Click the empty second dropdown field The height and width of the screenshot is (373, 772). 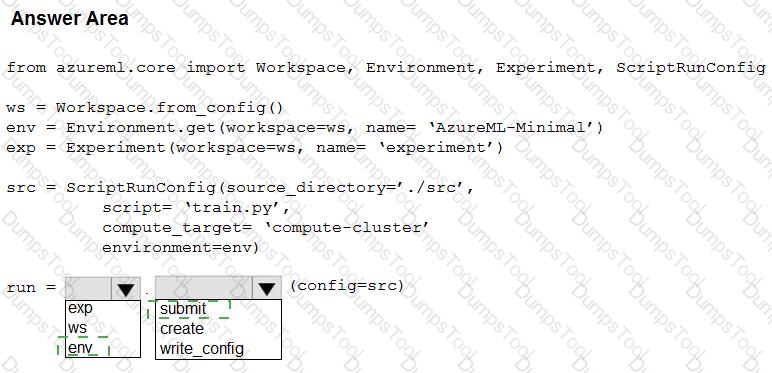tap(204, 288)
